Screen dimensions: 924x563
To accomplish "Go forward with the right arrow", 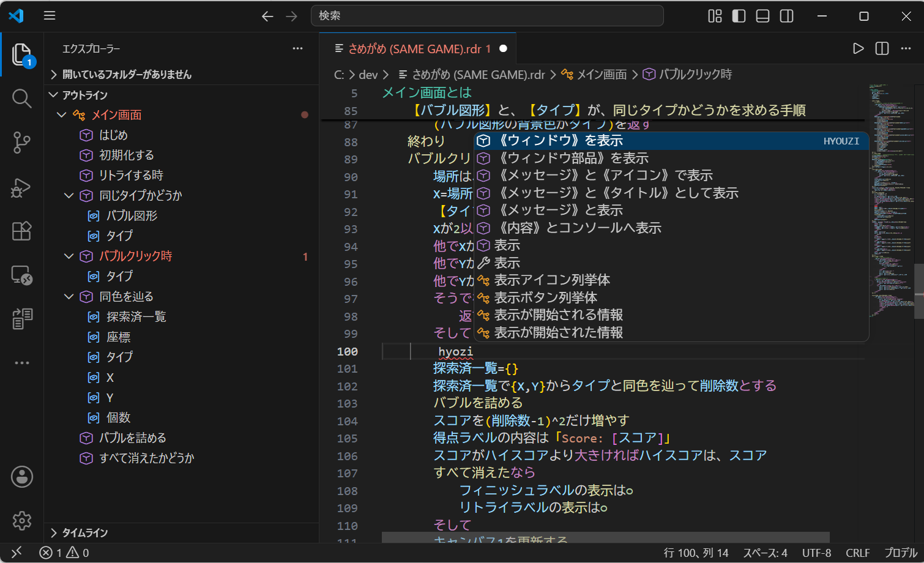I will coord(291,16).
